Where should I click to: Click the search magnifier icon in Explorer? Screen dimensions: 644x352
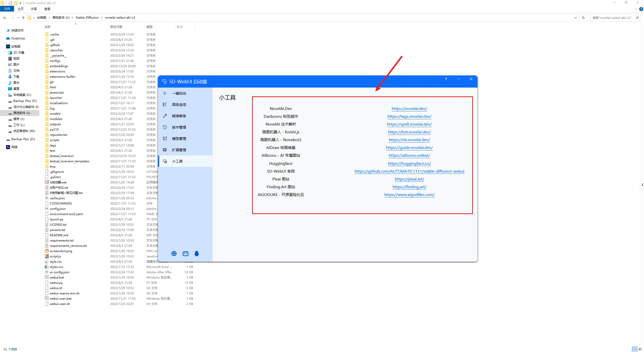click(637, 18)
